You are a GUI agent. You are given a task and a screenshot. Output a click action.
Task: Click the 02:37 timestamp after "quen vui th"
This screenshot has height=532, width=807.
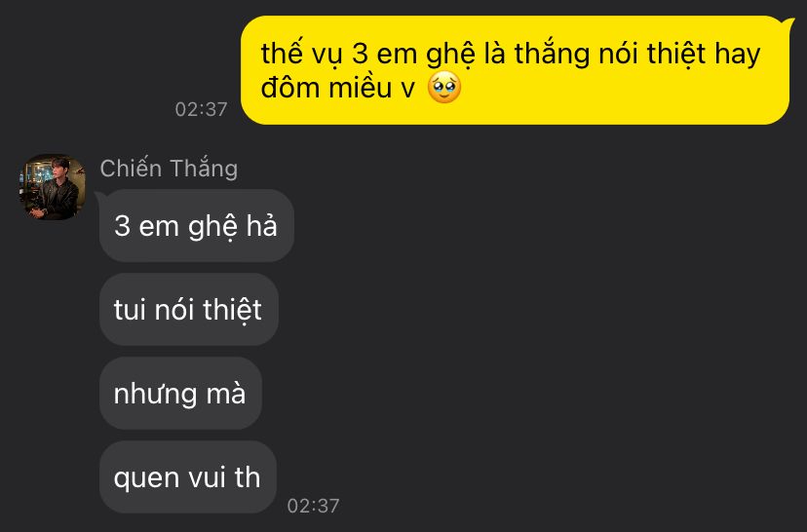(x=314, y=506)
